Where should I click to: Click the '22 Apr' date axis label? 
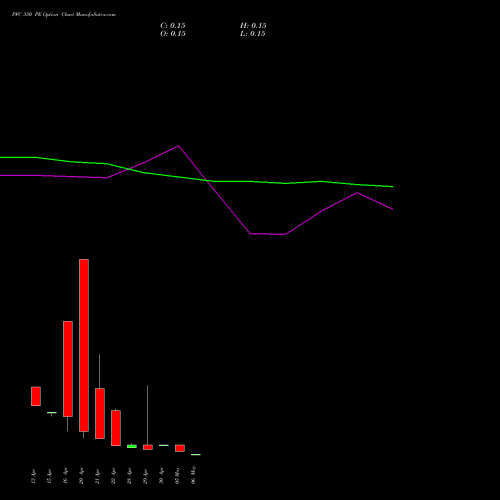click(x=114, y=476)
